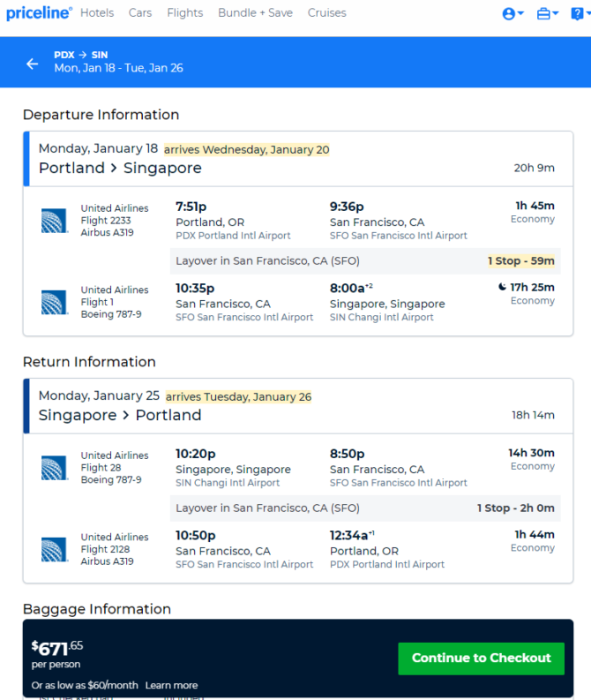Click Continue to Checkout button
The image size is (591, 700).
(x=482, y=659)
